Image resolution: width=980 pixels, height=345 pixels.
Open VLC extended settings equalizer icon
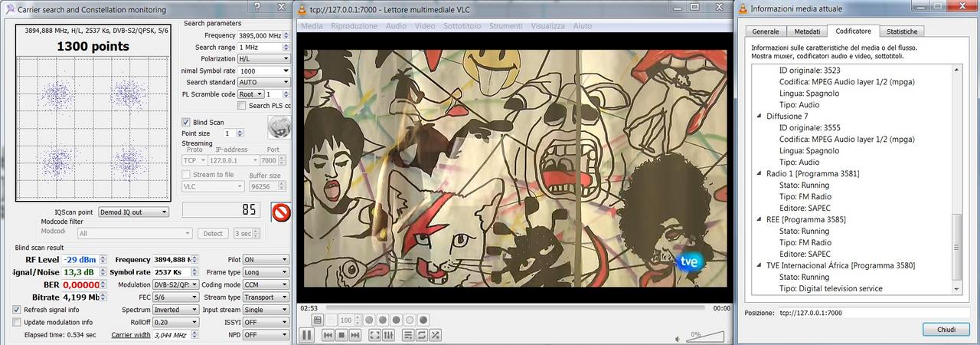388,335
